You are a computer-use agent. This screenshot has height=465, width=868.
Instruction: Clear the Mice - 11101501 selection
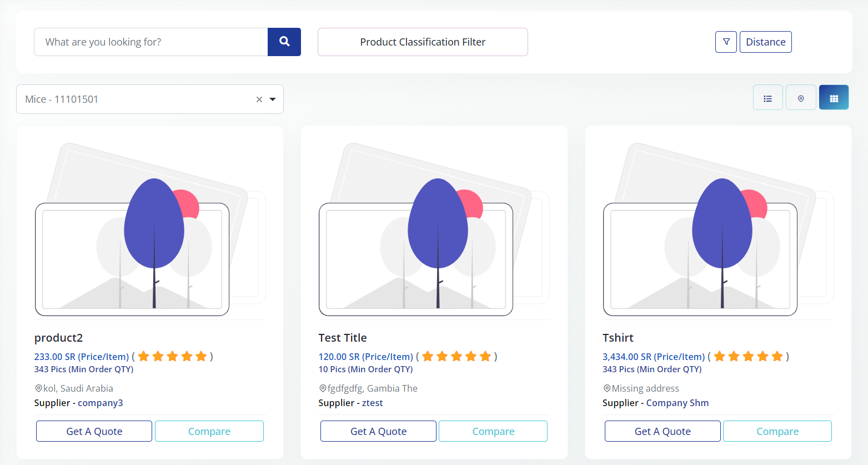point(259,99)
